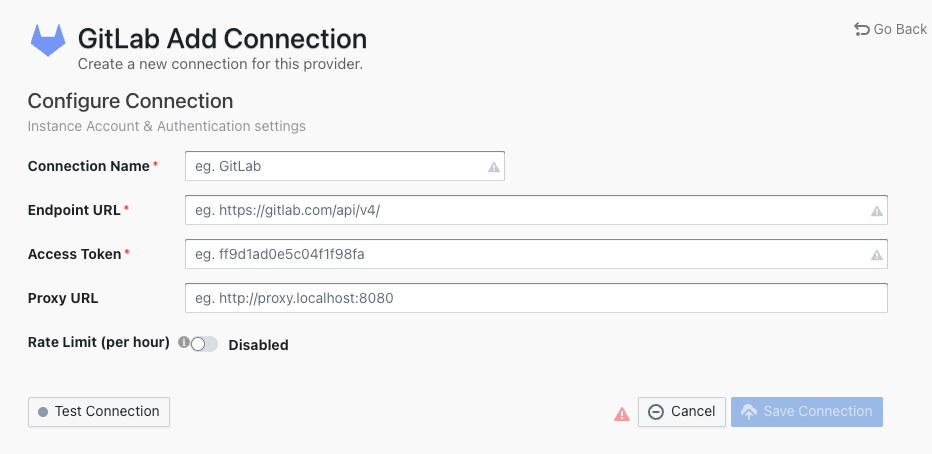
Task: Click the Rate Limit info icon
Action: (183, 342)
